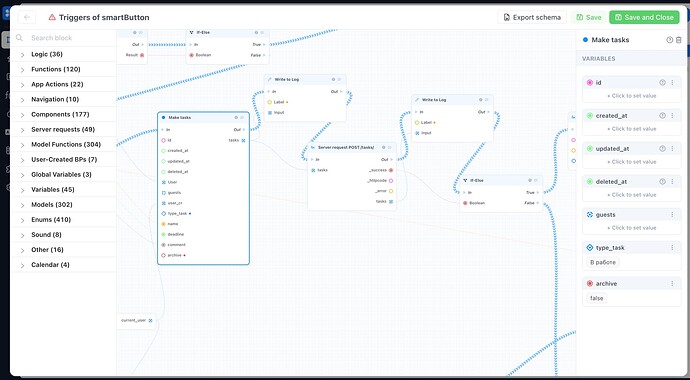Viewport: 690px width, 380px height.
Task: Click the help icon next to created_at
Action: coord(662,116)
